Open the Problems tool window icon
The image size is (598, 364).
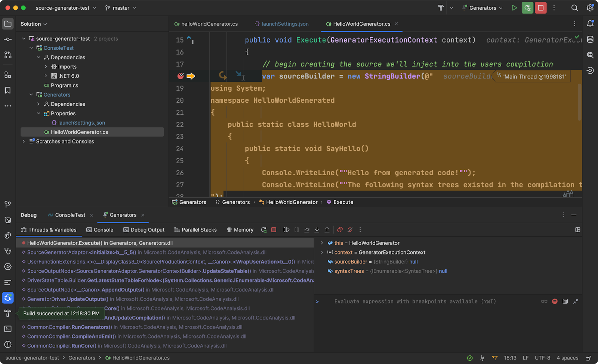8,345
